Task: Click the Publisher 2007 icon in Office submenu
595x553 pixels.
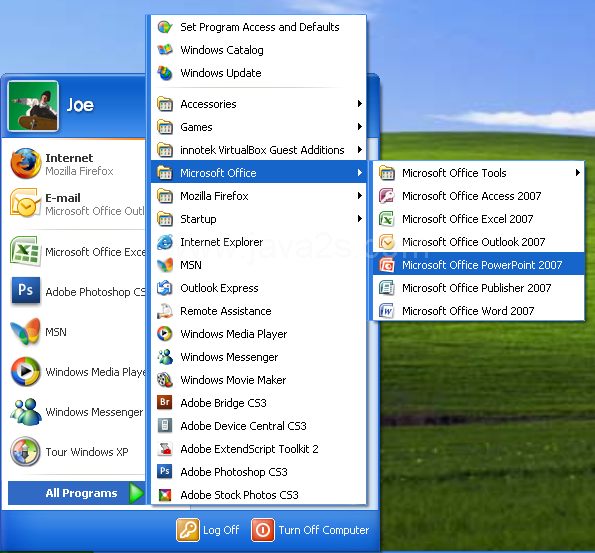Action: point(387,288)
